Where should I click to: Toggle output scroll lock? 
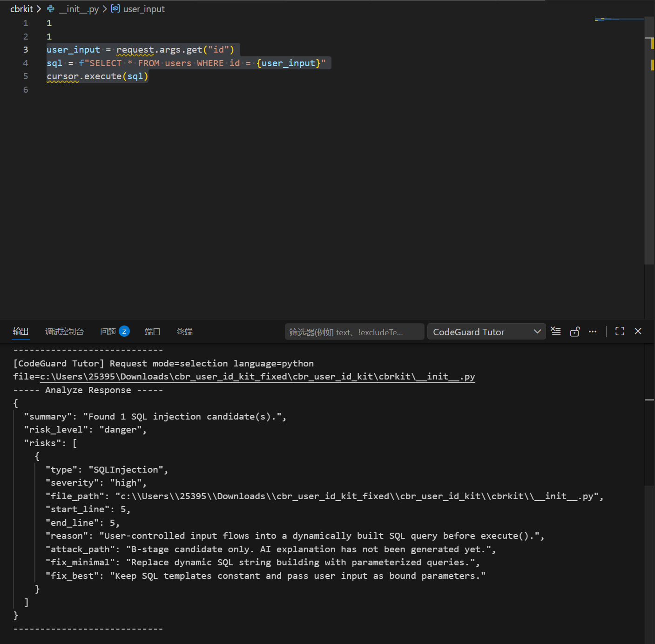click(x=575, y=331)
